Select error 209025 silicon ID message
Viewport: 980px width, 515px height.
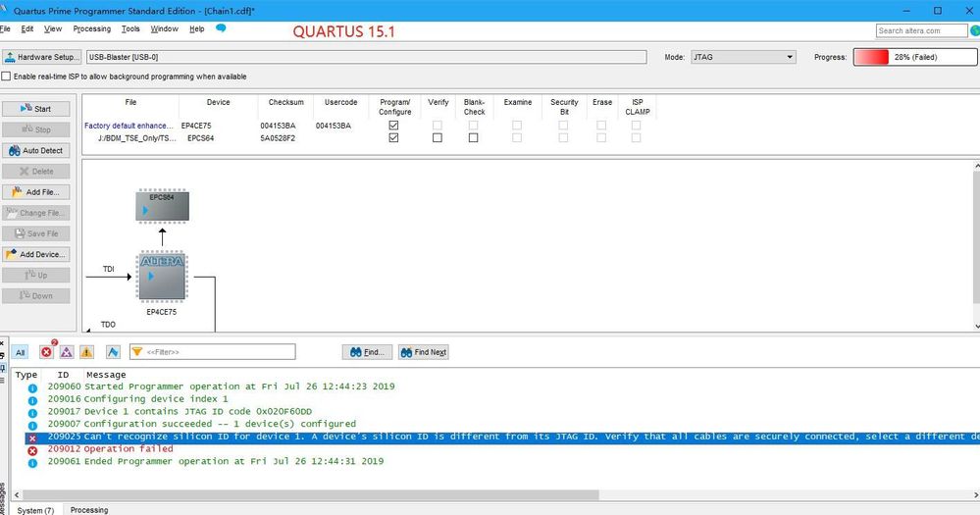tap(502, 437)
